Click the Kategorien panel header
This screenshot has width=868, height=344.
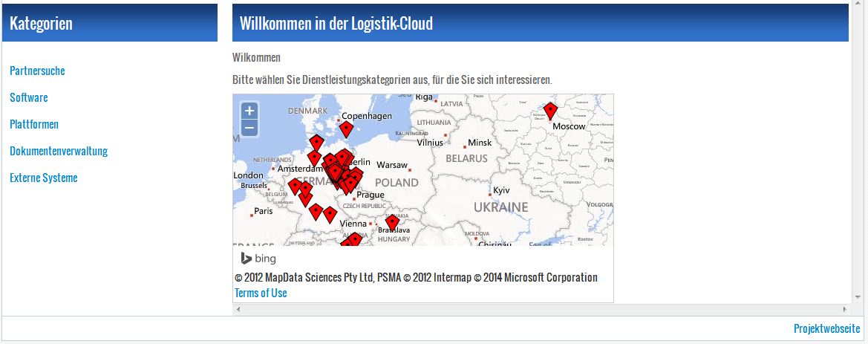tap(110, 23)
